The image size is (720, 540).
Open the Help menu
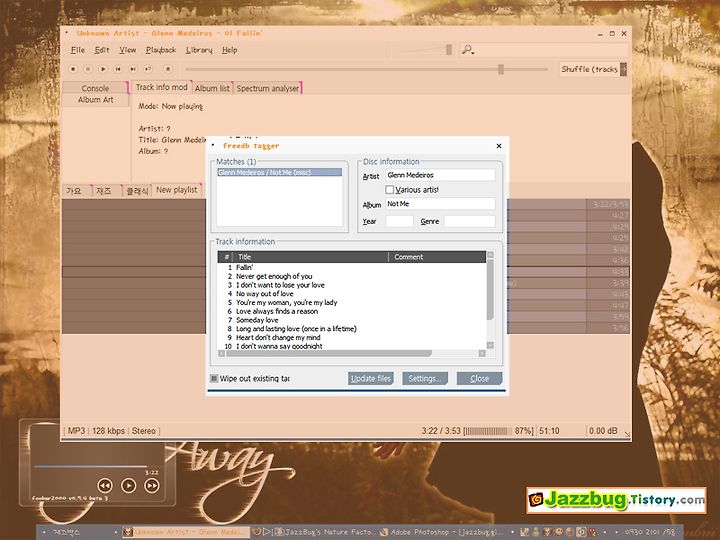(229, 50)
